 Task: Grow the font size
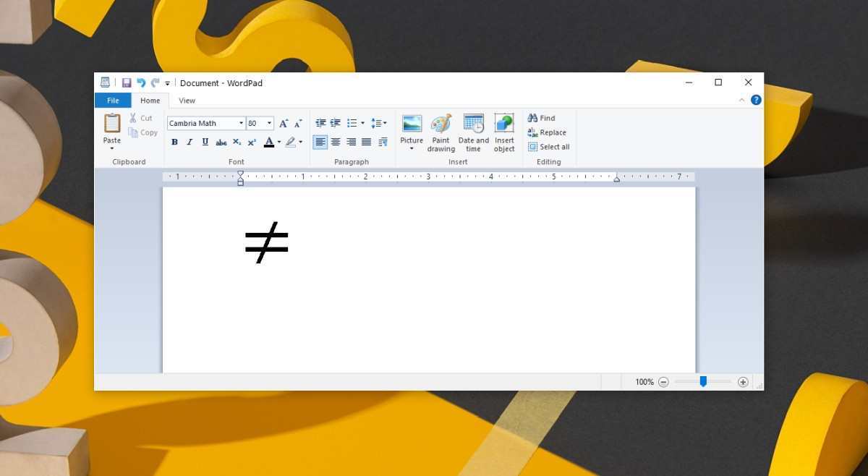click(x=284, y=124)
